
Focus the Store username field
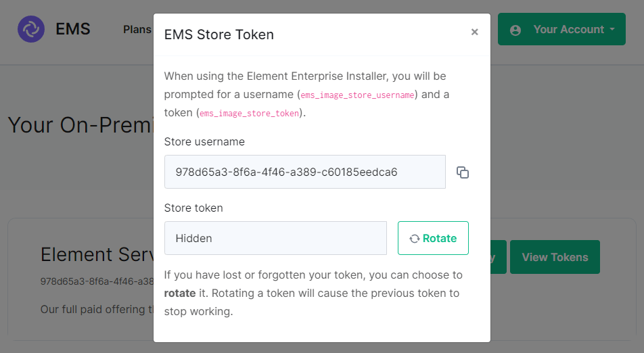point(304,172)
